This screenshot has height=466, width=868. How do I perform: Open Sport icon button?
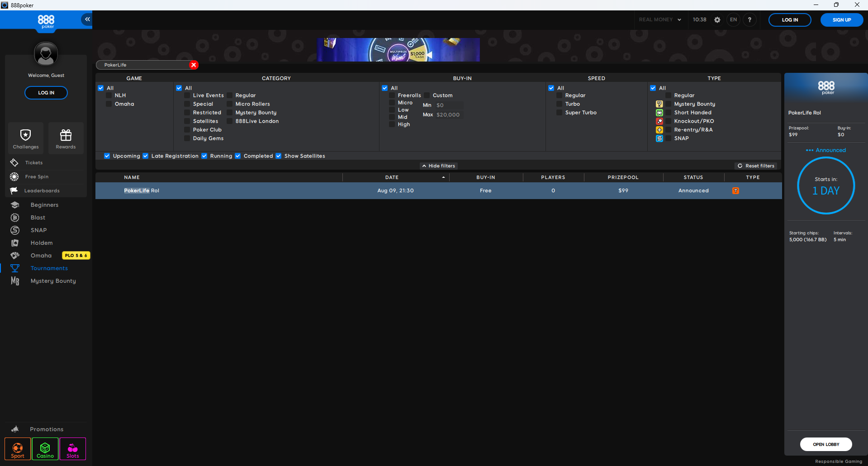point(18,449)
